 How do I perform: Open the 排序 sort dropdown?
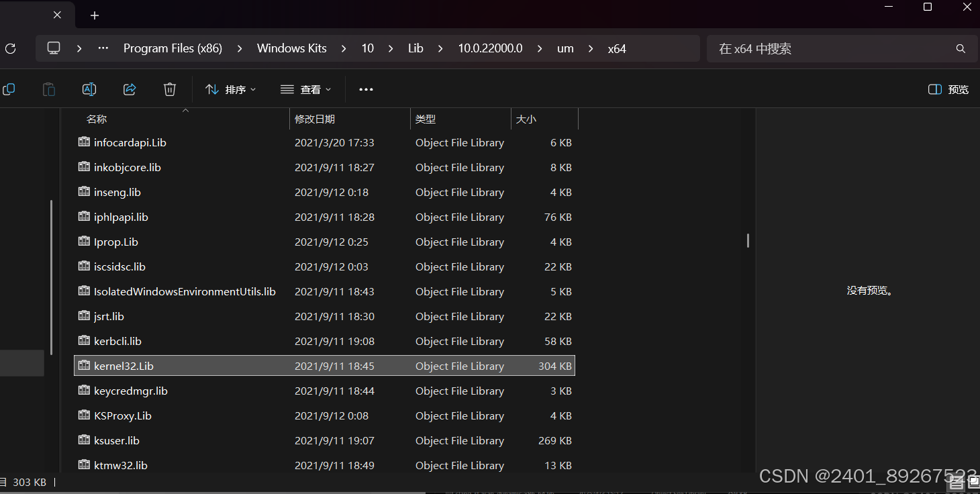231,89
